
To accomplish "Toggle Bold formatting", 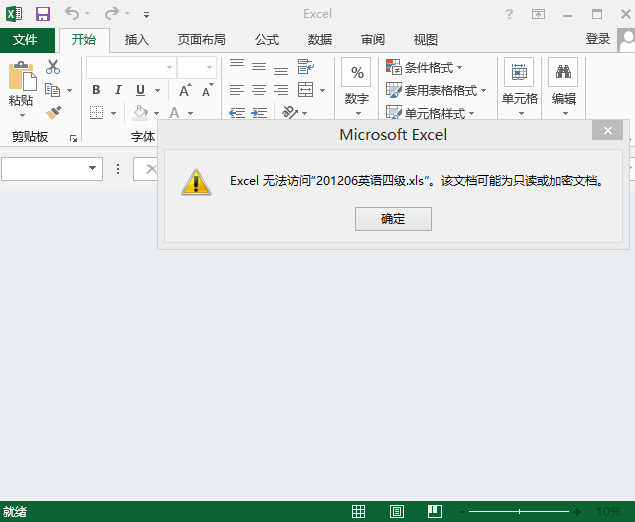I will [x=96, y=90].
